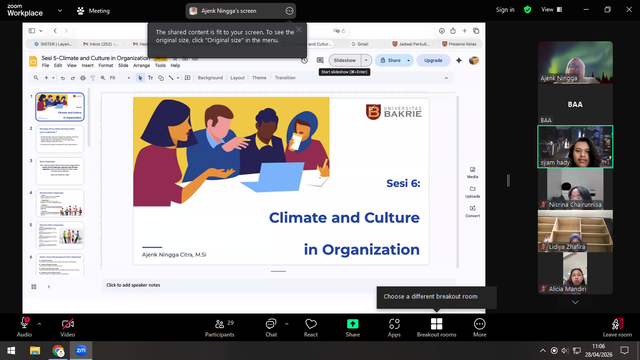Image resolution: width=640 pixels, height=360 pixels.
Task: Open the Insert menu
Action: coord(87,65)
